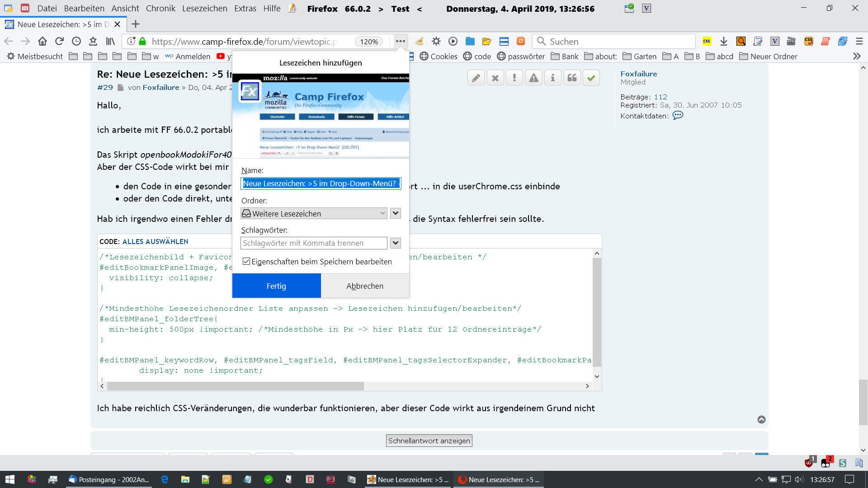Open the Lesezeichen menu
Image resolution: width=868 pixels, height=488 pixels.
click(x=204, y=9)
